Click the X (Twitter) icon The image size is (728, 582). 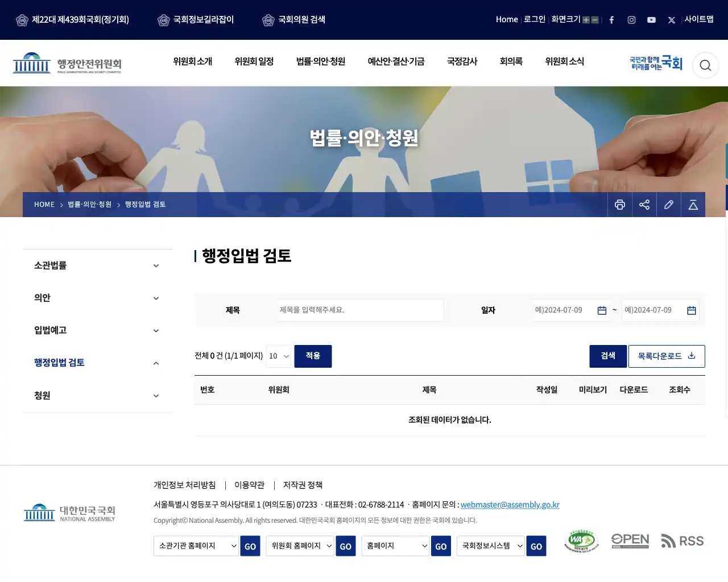(672, 20)
